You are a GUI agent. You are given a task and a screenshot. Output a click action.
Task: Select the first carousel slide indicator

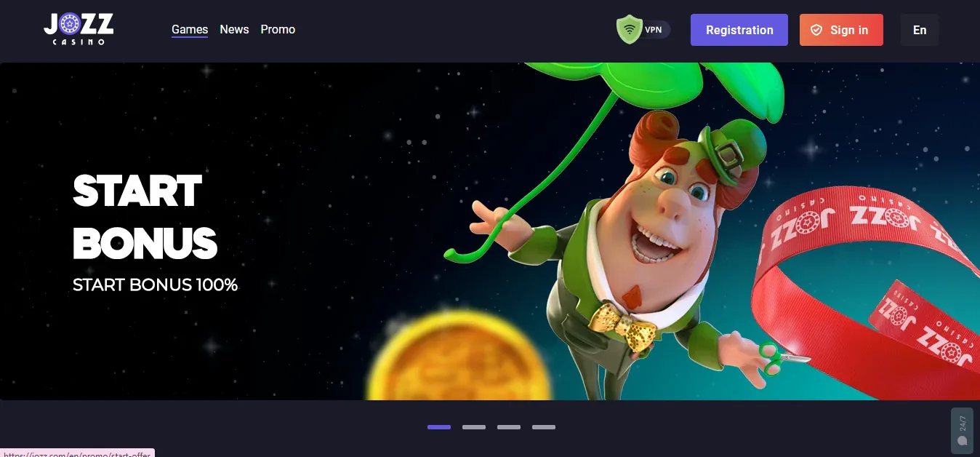439,427
